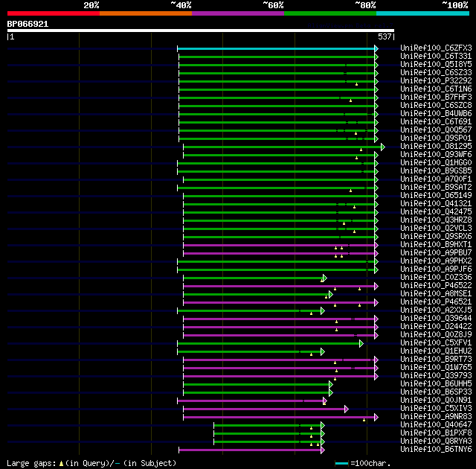Select the UniRef100_Q0Q567 label

436,130
